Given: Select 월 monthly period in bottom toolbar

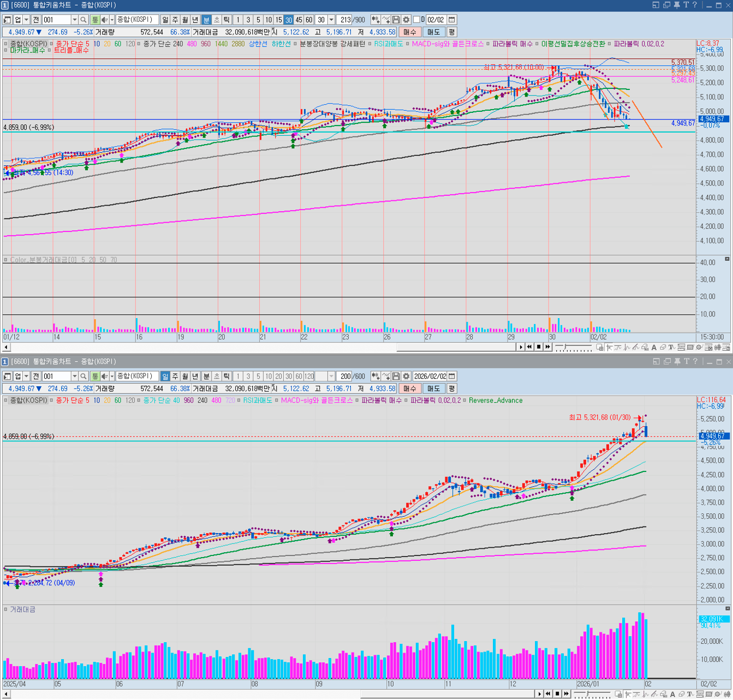Looking at the screenshot, I should (x=186, y=376).
